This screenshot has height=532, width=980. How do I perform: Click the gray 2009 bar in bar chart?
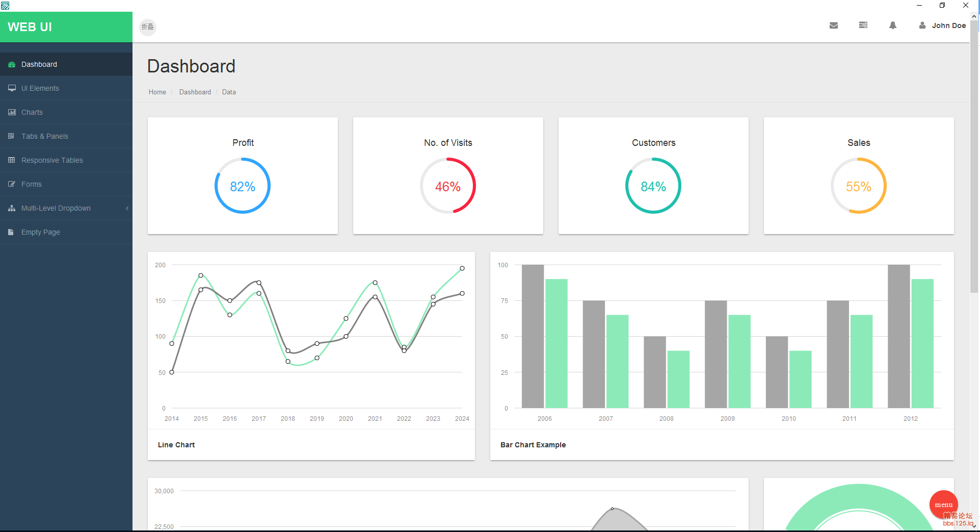tap(716, 354)
